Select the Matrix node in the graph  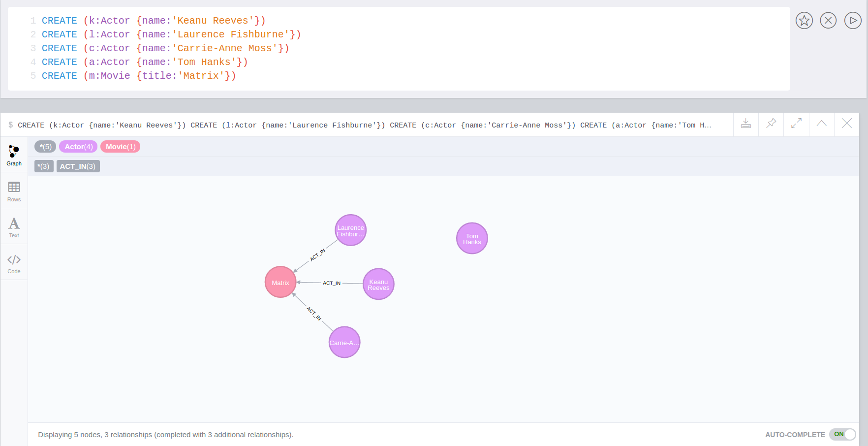[280, 282]
